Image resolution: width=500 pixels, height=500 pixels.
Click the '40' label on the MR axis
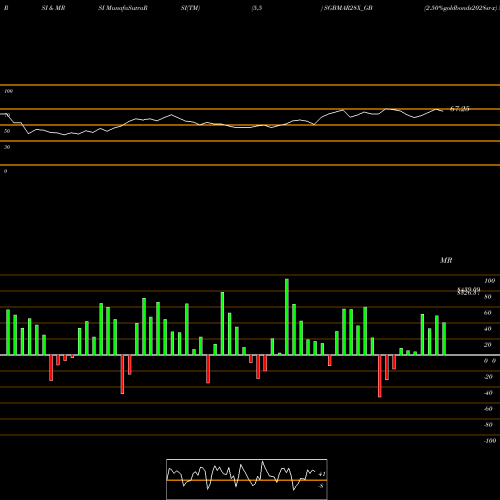[x=488, y=329]
